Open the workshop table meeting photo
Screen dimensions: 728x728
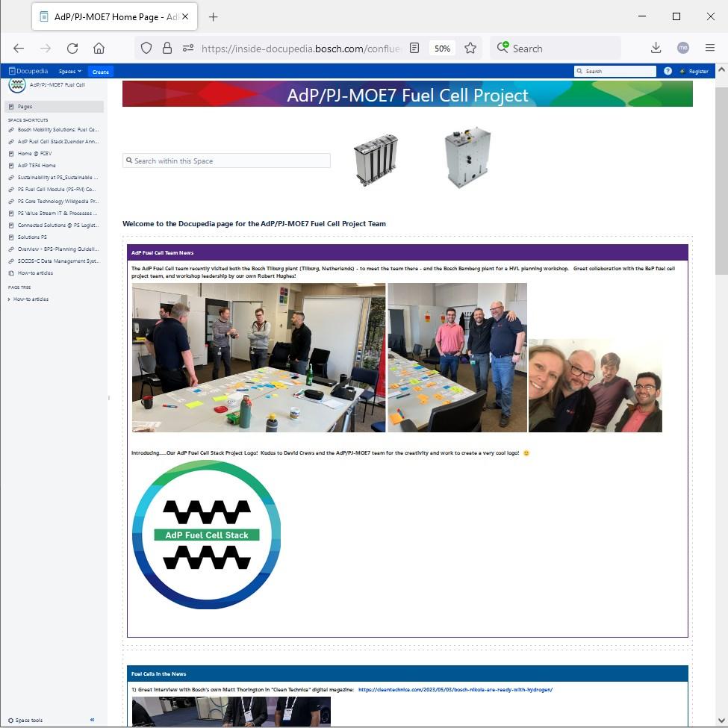[258, 358]
